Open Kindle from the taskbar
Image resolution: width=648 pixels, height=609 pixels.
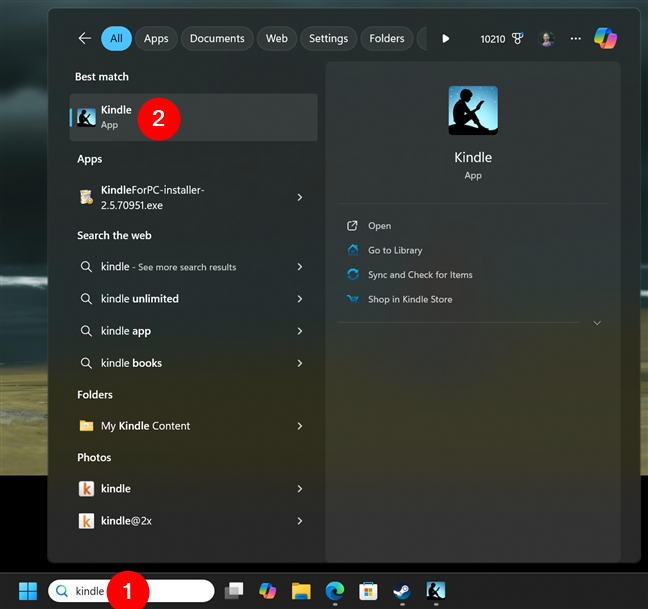436,590
